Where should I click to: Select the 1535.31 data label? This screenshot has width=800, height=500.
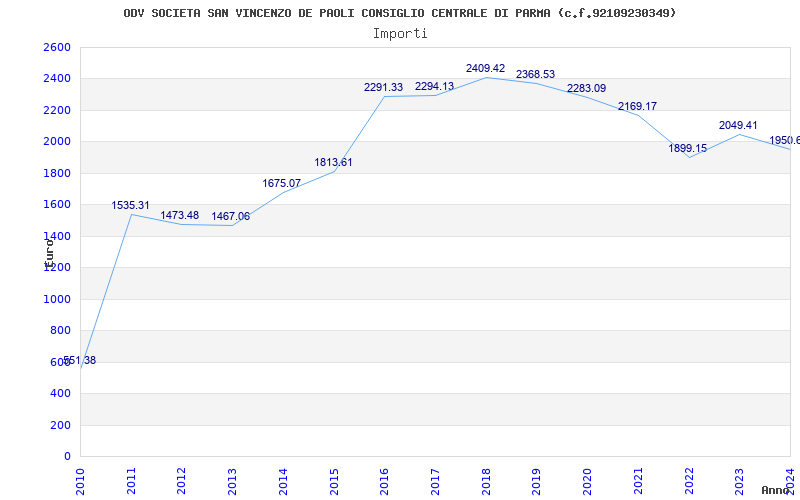click(x=131, y=206)
